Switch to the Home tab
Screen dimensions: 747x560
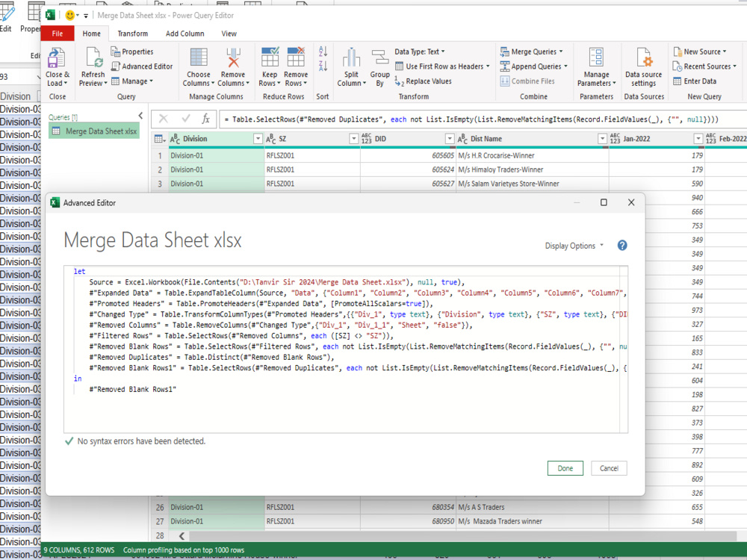pos(91,34)
